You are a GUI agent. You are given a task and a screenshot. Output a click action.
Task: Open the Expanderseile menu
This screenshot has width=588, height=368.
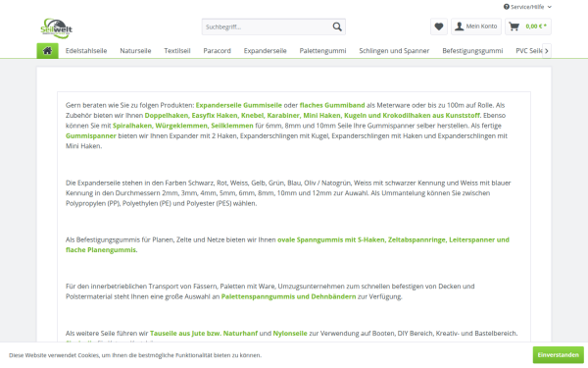tap(266, 51)
